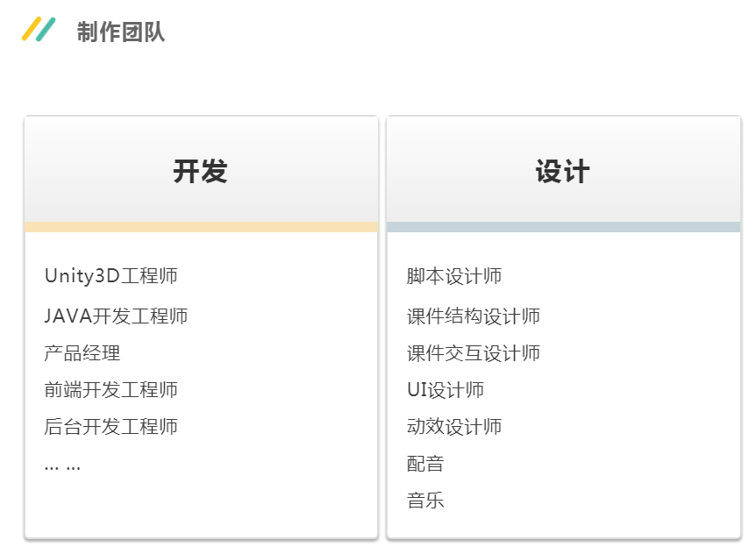Click the yellow-green slash logo icon
This screenshot has height=554, width=756.
tap(39, 30)
